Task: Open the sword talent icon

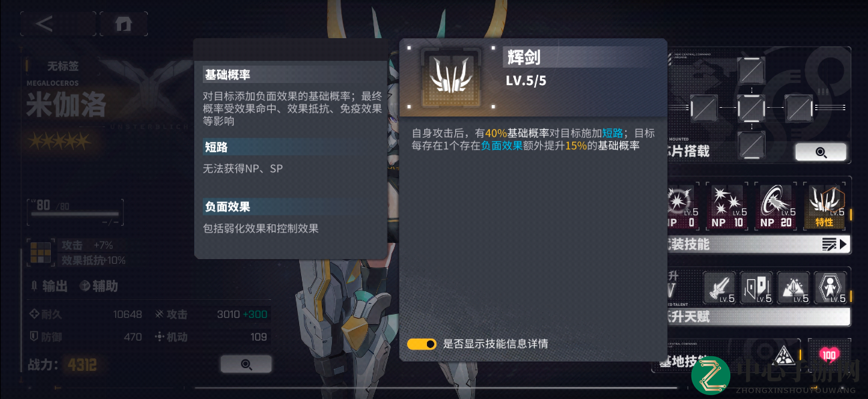Action: click(x=719, y=288)
